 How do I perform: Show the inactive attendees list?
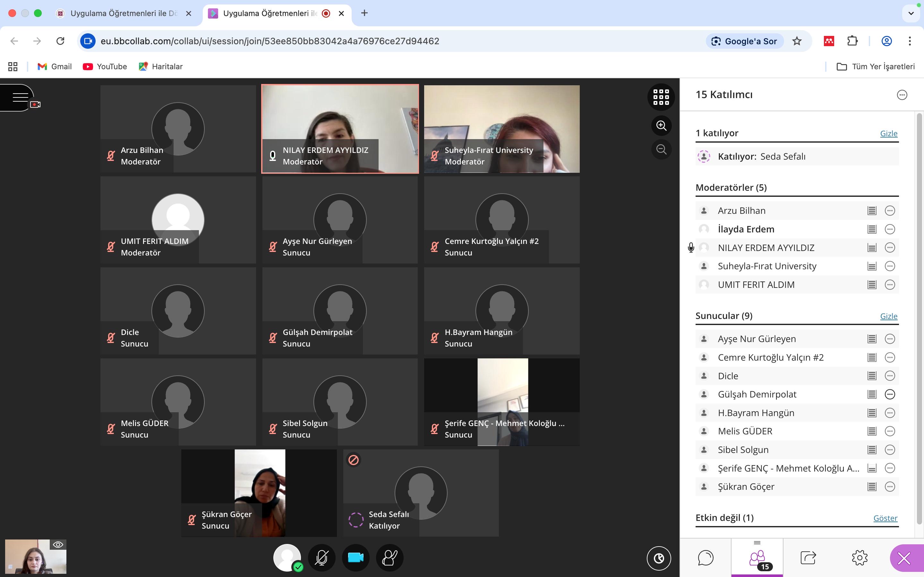[x=885, y=518]
